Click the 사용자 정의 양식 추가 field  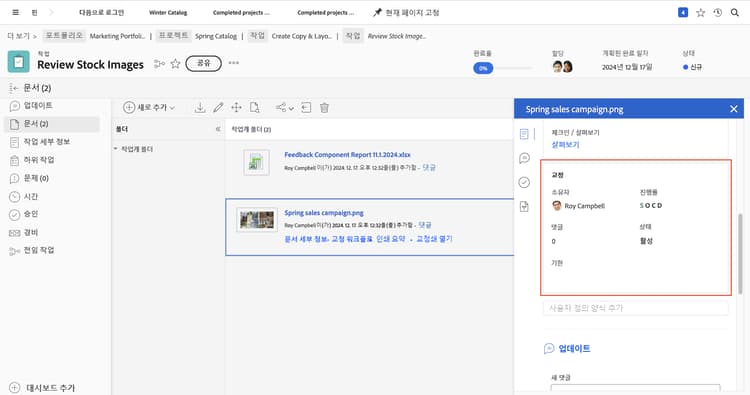pos(636,308)
